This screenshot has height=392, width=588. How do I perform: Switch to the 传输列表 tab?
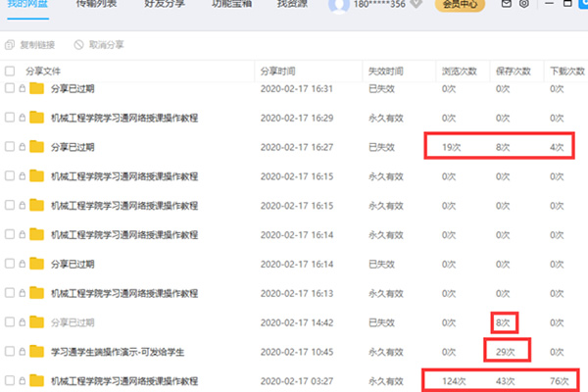[x=97, y=5]
